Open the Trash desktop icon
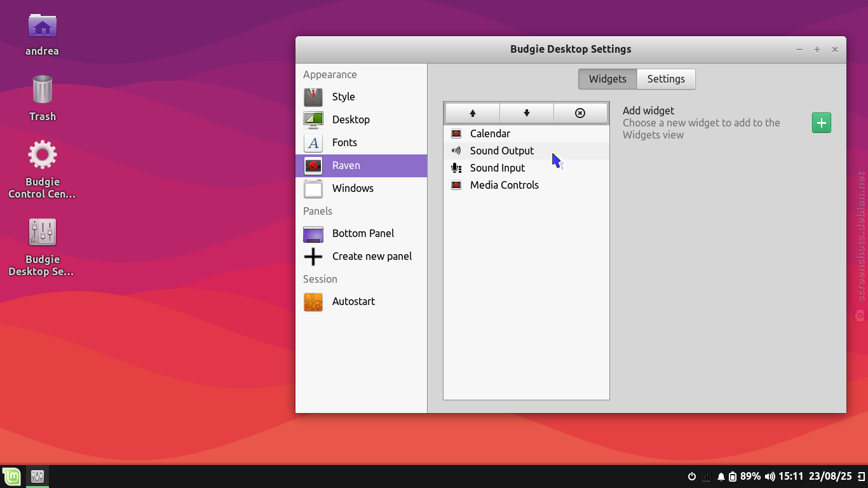The height and width of the screenshot is (488, 868). [x=42, y=98]
